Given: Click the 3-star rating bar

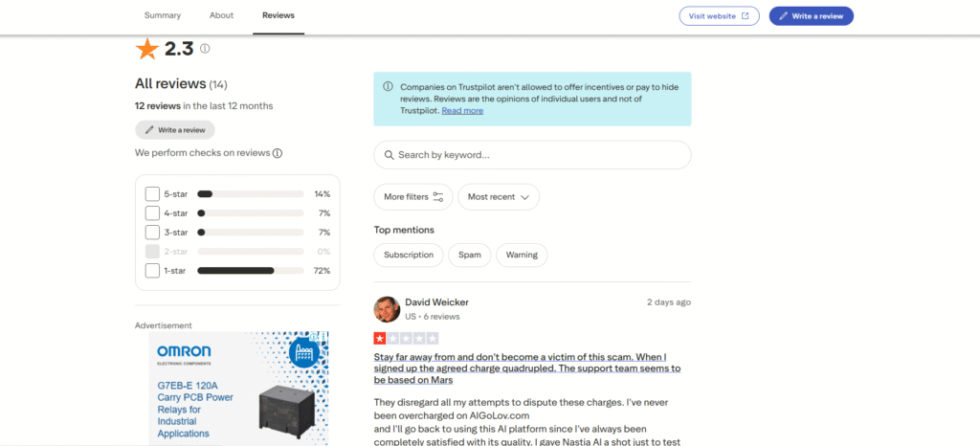Looking at the screenshot, I should [x=251, y=233].
